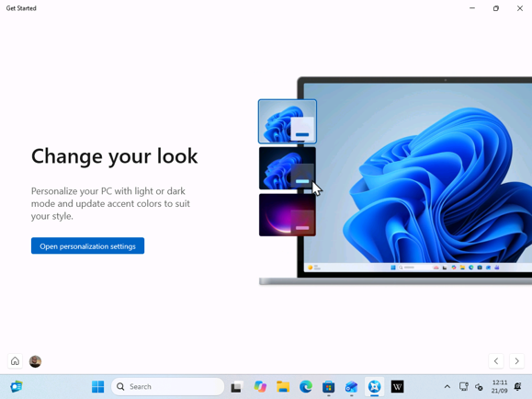Minimize the Get Started window
The image size is (532, 399).
pos(472,8)
